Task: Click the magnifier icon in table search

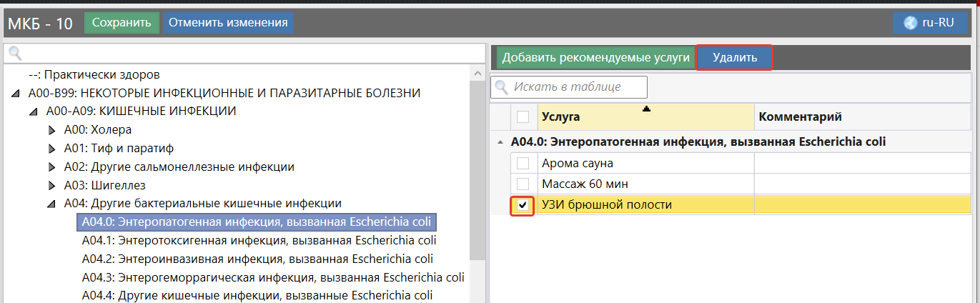Action: click(503, 87)
